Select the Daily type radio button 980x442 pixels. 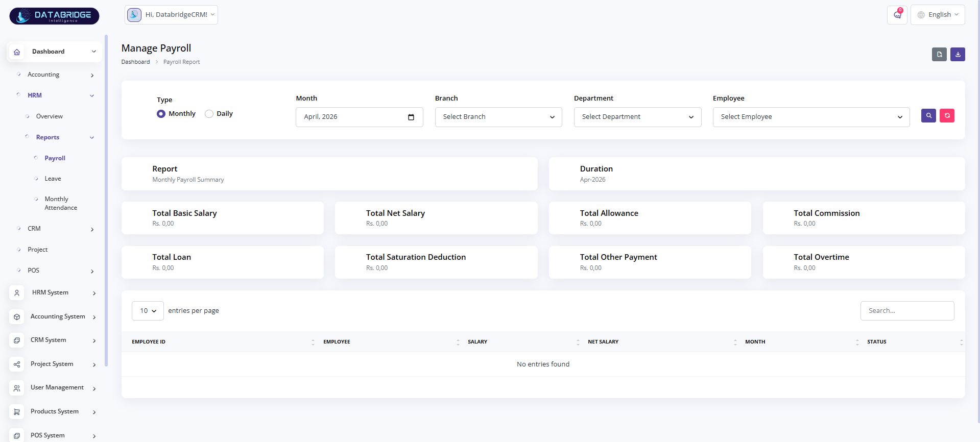click(209, 114)
